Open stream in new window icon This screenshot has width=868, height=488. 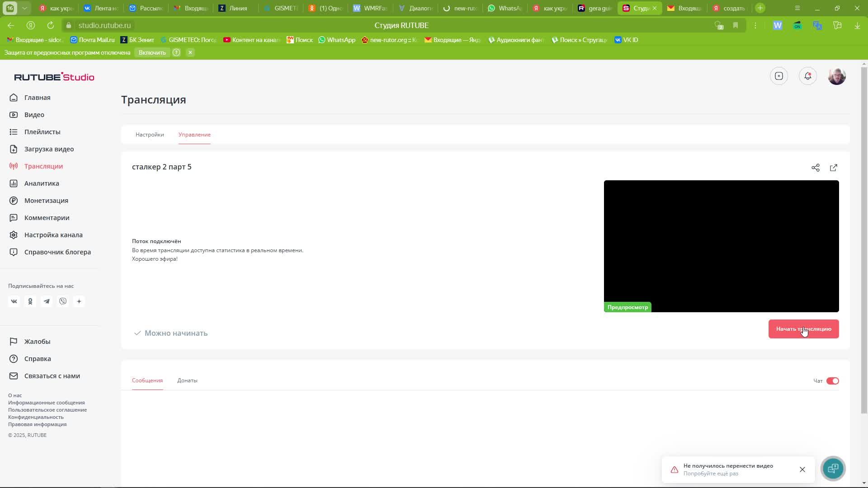pyautogui.click(x=833, y=168)
